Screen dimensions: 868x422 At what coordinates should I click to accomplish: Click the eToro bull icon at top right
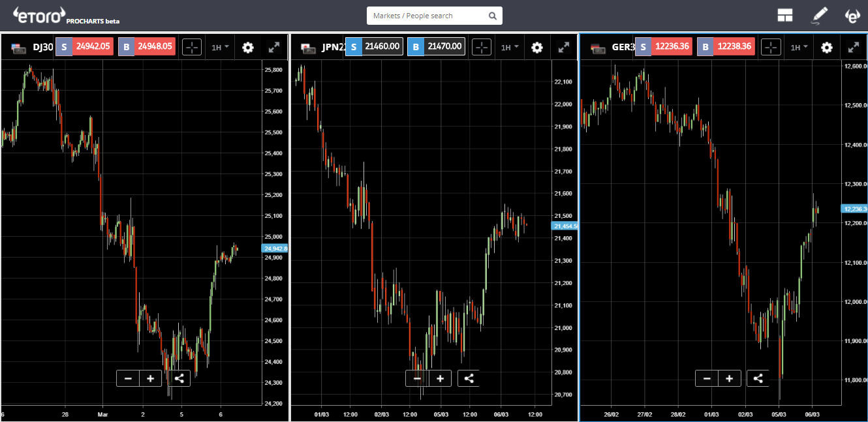pyautogui.click(x=852, y=16)
